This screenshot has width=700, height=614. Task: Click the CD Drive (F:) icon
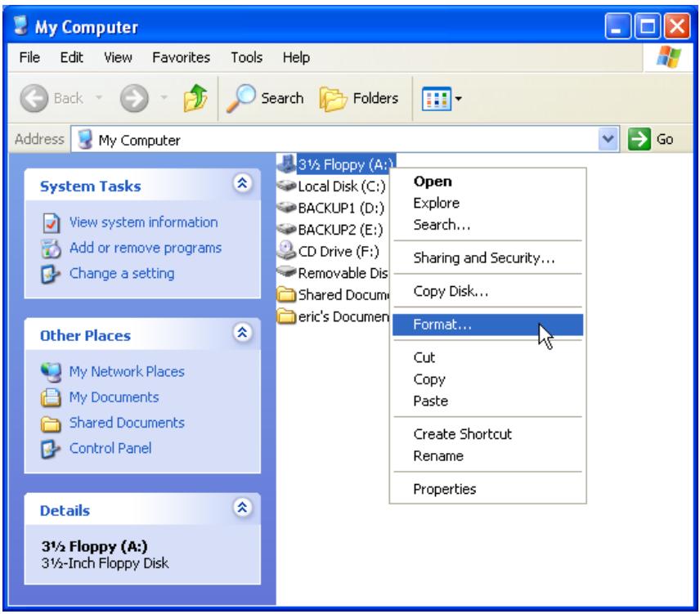[286, 250]
